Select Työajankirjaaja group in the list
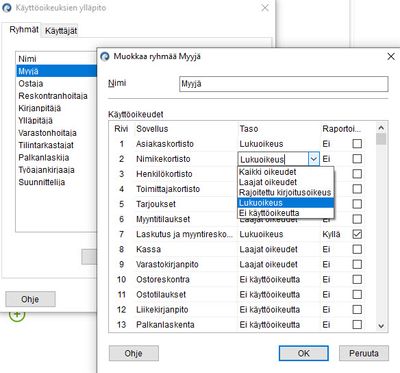400x373 pixels. [x=56, y=170]
